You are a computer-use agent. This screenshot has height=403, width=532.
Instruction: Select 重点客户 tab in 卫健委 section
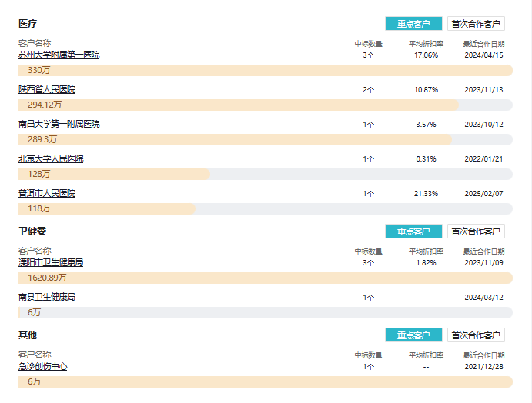[x=413, y=231]
